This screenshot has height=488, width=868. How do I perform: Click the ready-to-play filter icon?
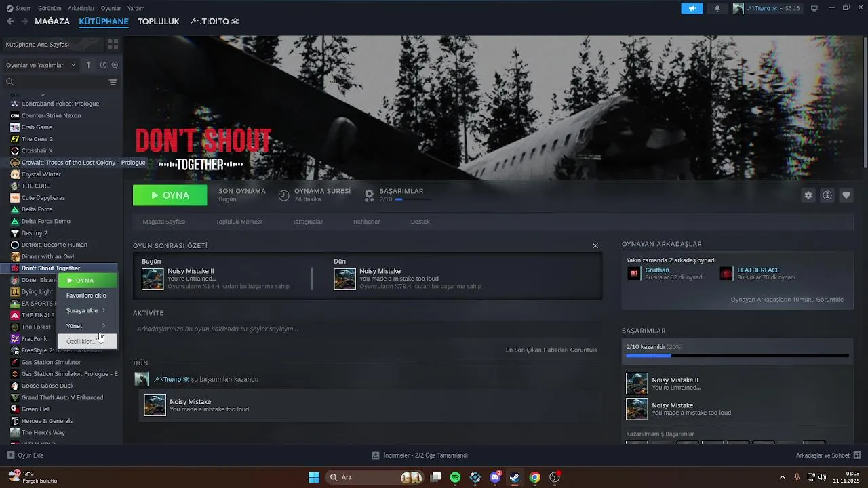(115, 65)
